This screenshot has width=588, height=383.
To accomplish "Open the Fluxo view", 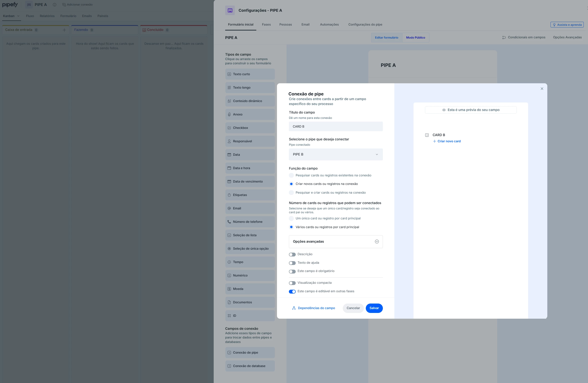I will 30,16.
